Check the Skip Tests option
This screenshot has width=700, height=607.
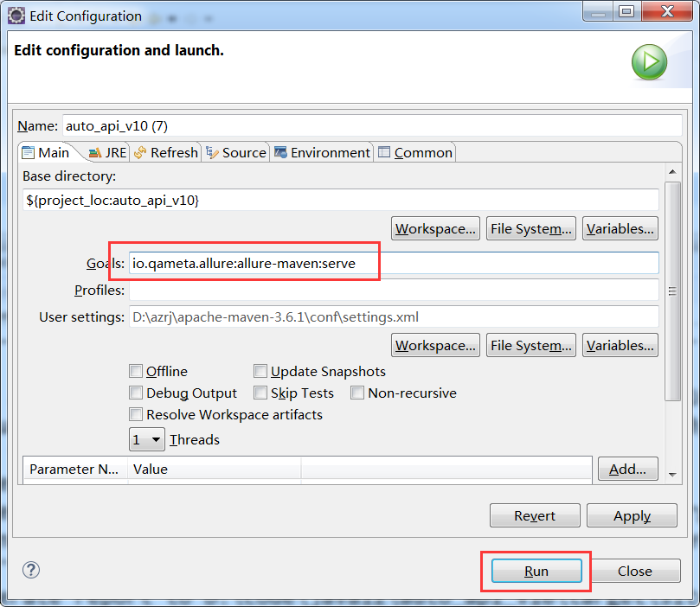click(x=260, y=393)
